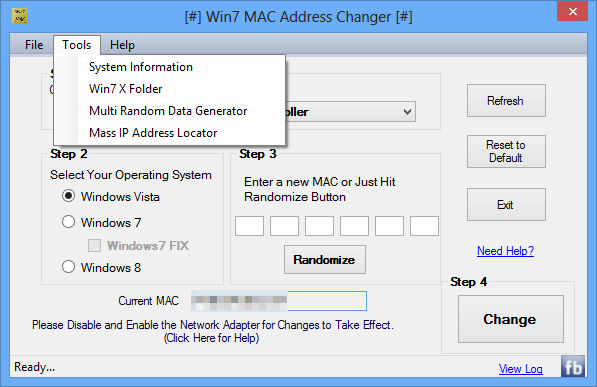Close the MAC Address Changer window
The width and height of the screenshot is (597, 387).
click(572, 11)
